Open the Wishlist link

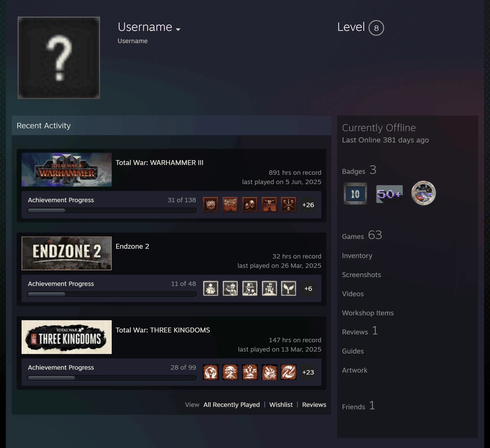[281, 405]
